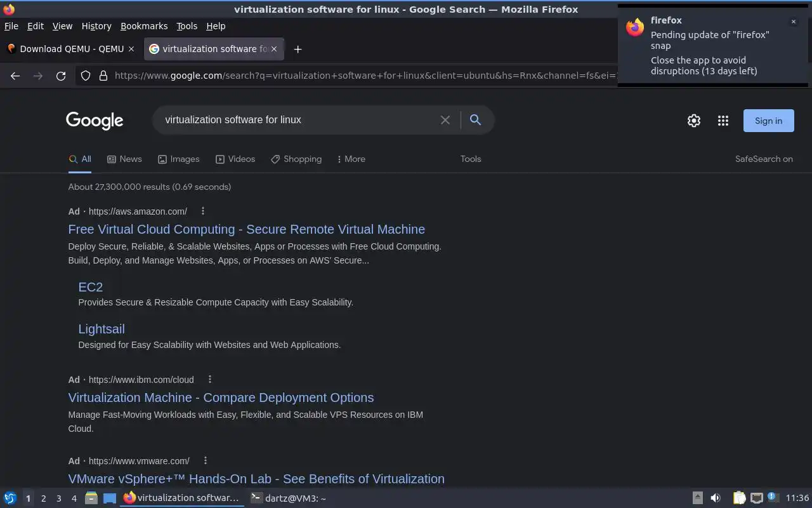This screenshot has width=812, height=508.
Task: Click the magnifier search button
Action: click(475, 120)
